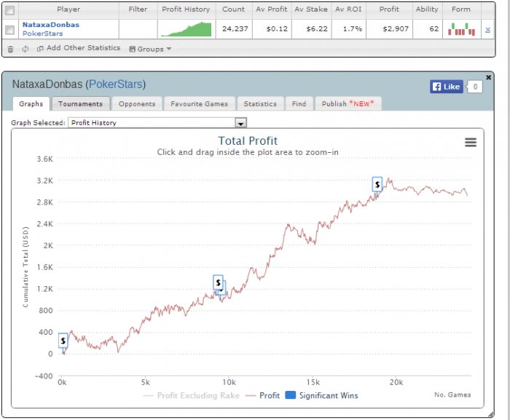Click the refresh icon beside the trash icon
This screenshot has width=510, height=420.
[x=25, y=49]
